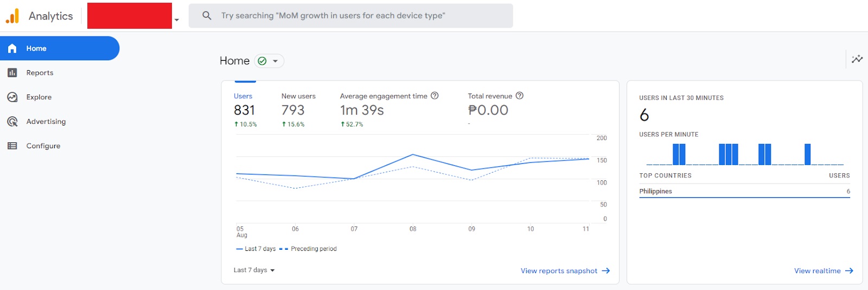Click help icon beside Average engagement time
The width and height of the screenshot is (868, 290).
click(x=435, y=96)
